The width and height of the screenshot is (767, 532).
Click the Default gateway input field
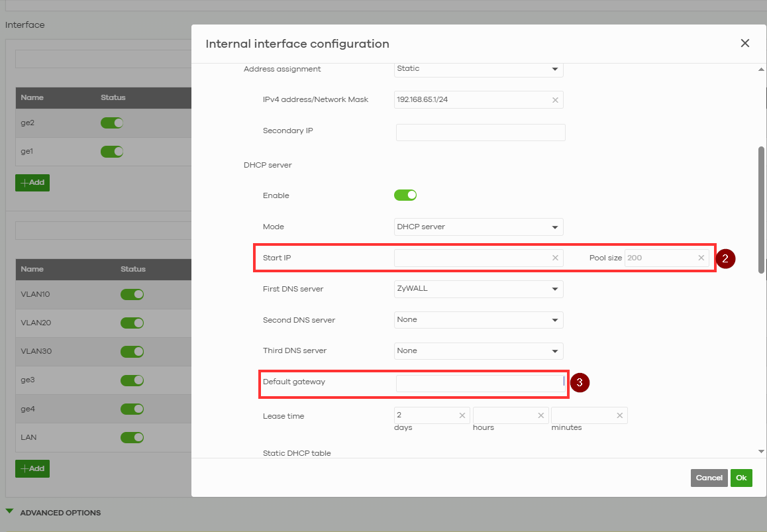(x=480, y=384)
